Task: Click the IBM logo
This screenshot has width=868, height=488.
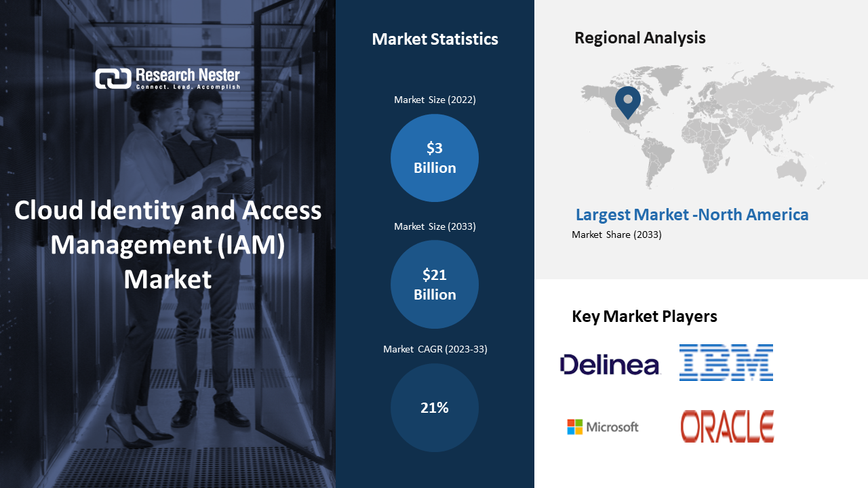Action: (726, 362)
